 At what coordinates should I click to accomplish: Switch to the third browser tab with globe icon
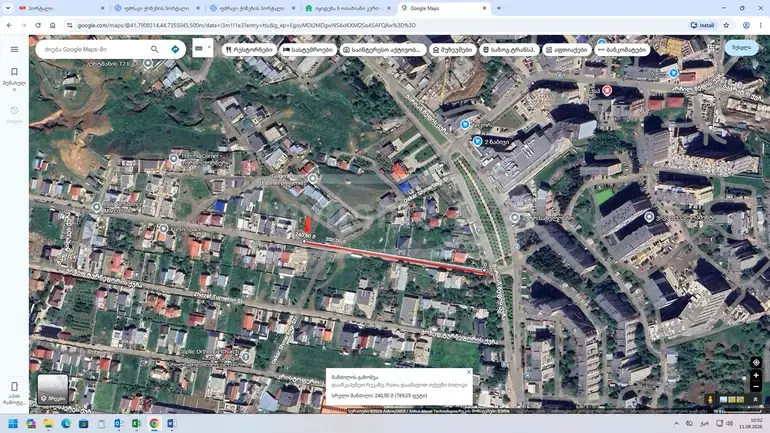(x=252, y=8)
